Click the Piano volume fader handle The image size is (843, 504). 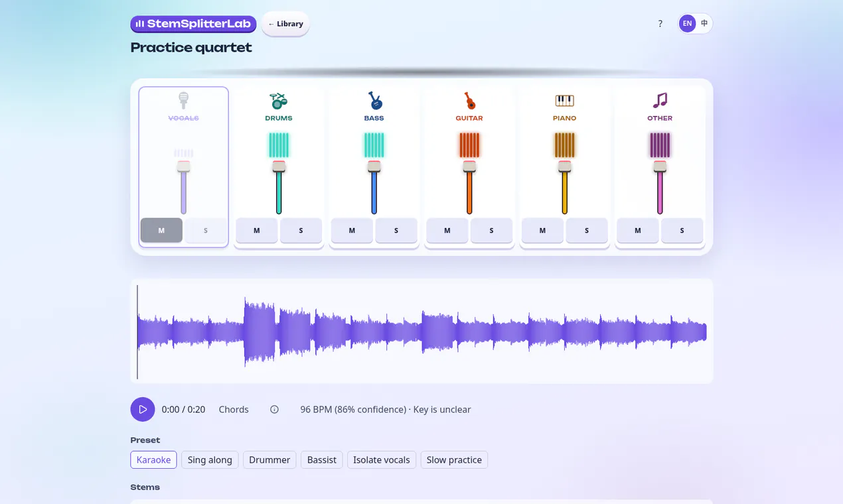(x=565, y=166)
